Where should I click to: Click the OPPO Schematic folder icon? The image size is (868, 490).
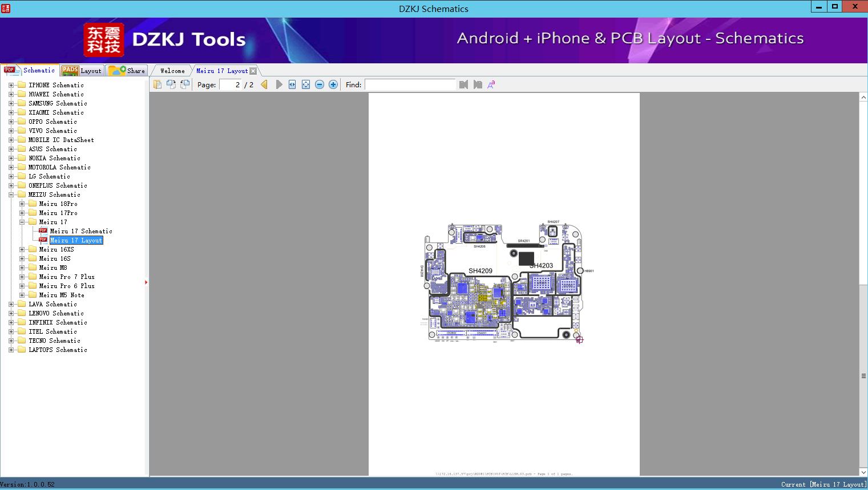point(22,122)
